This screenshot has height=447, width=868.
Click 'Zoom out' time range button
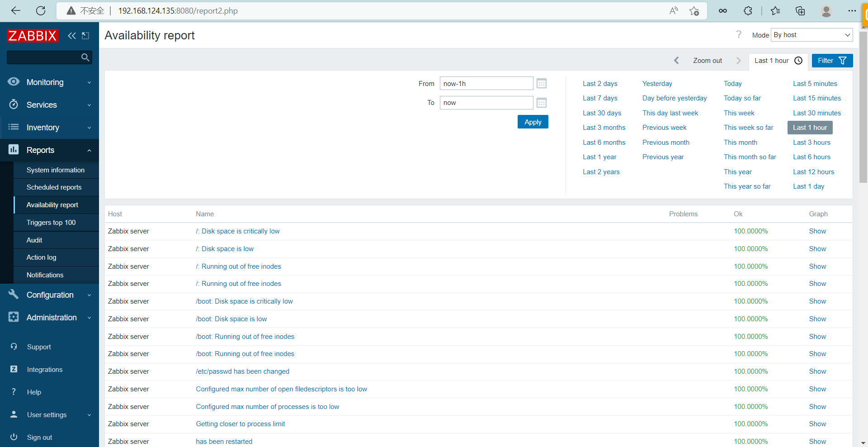pyautogui.click(x=707, y=61)
